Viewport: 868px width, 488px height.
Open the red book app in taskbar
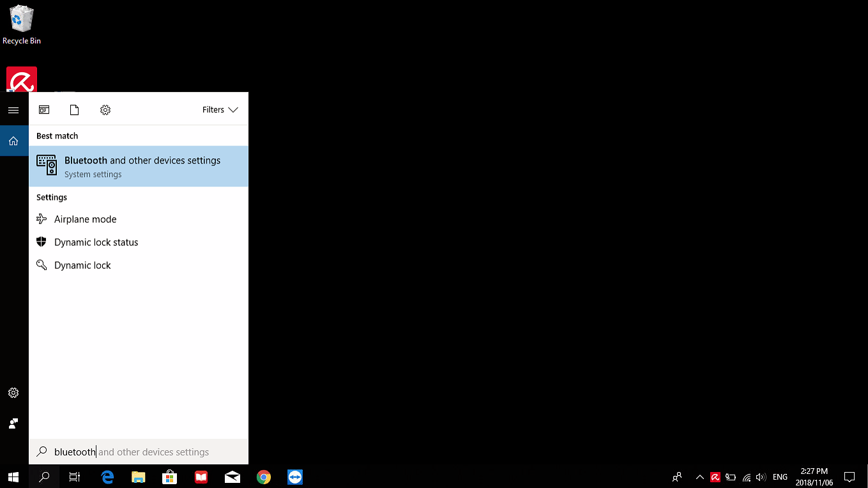pos(201,477)
